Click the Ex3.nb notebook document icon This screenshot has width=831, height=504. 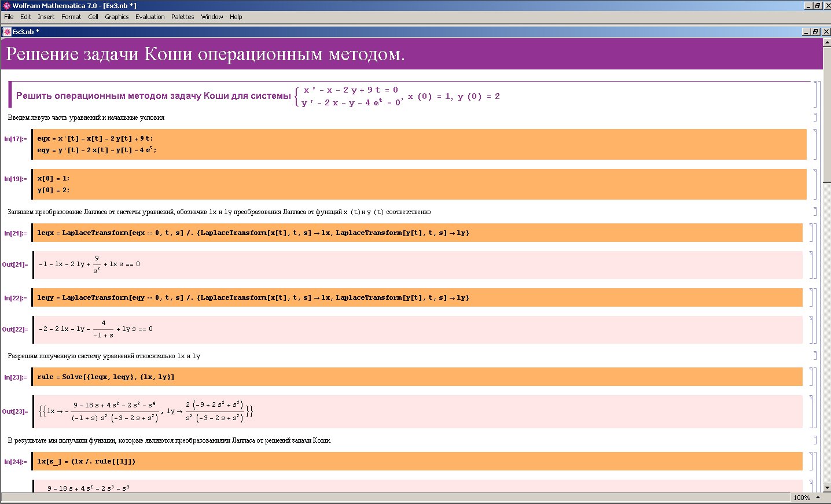7,32
